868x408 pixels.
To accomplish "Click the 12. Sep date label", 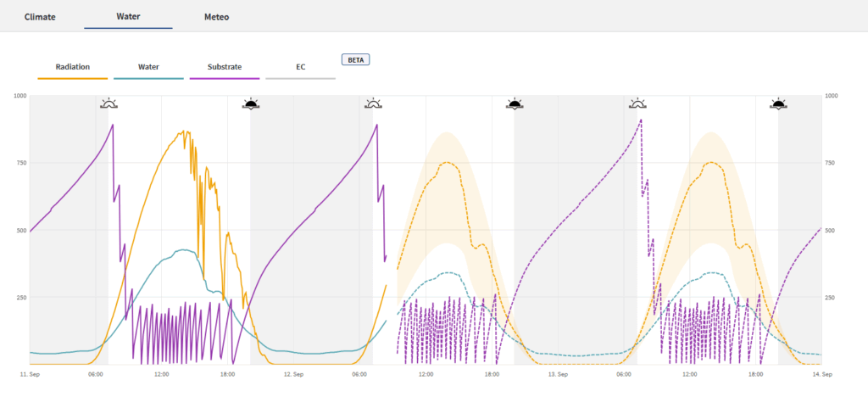I will [x=293, y=374].
